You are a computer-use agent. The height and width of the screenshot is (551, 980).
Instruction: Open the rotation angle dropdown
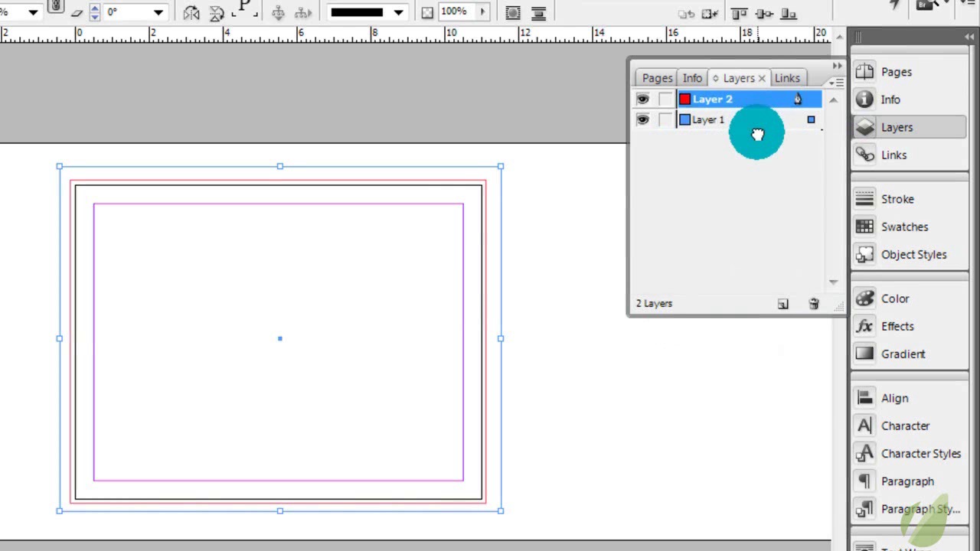point(158,12)
